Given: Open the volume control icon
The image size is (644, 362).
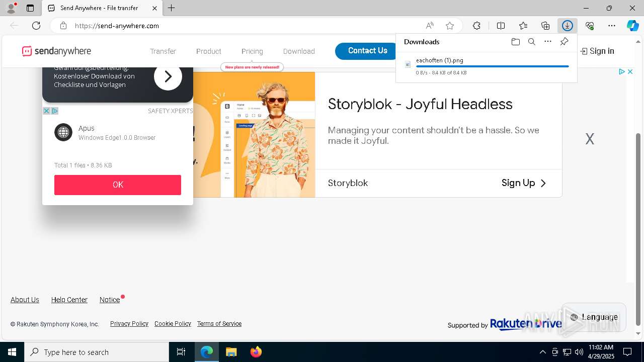Looking at the screenshot, I should [x=579, y=352].
